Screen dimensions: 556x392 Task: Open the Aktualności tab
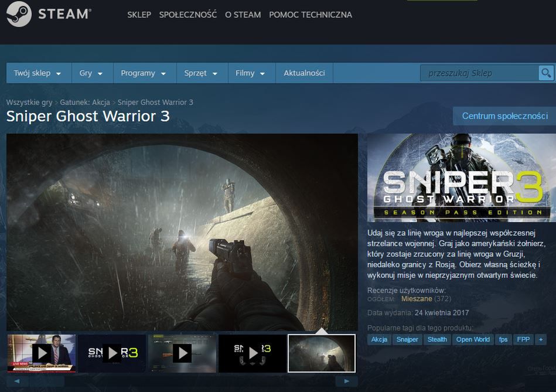coord(304,73)
